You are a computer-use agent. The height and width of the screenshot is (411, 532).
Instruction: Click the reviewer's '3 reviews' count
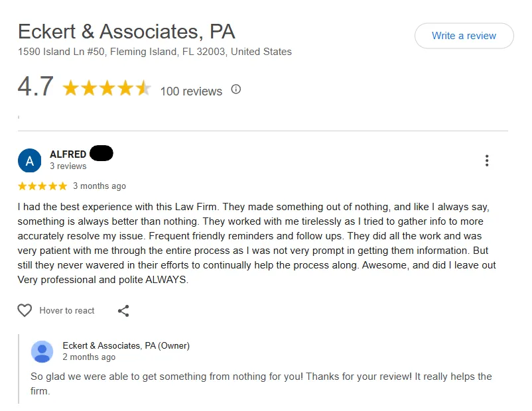(x=68, y=166)
